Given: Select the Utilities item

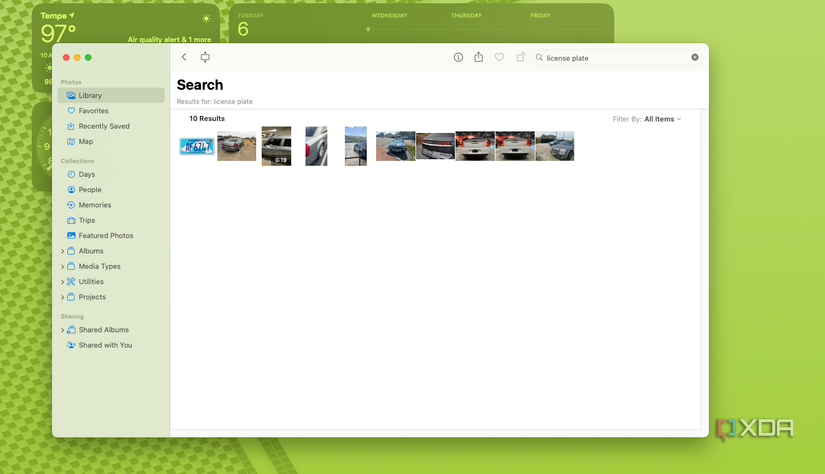Looking at the screenshot, I should pos(85,281).
